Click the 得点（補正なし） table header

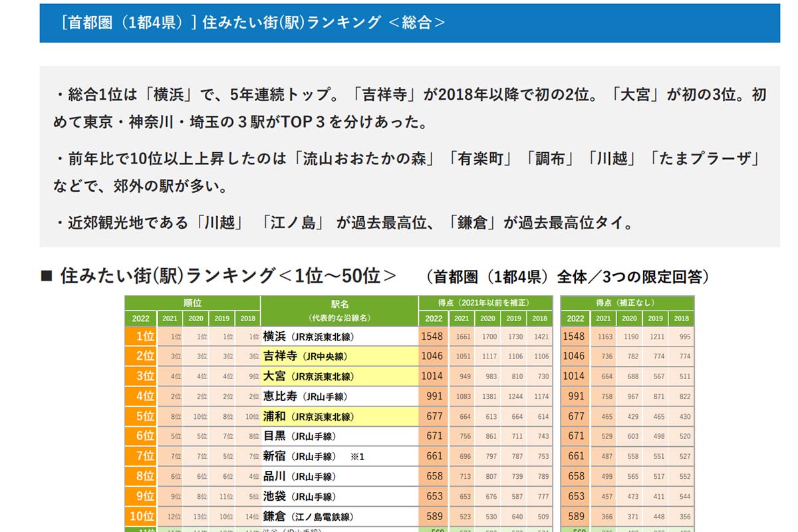coord(627,303)
